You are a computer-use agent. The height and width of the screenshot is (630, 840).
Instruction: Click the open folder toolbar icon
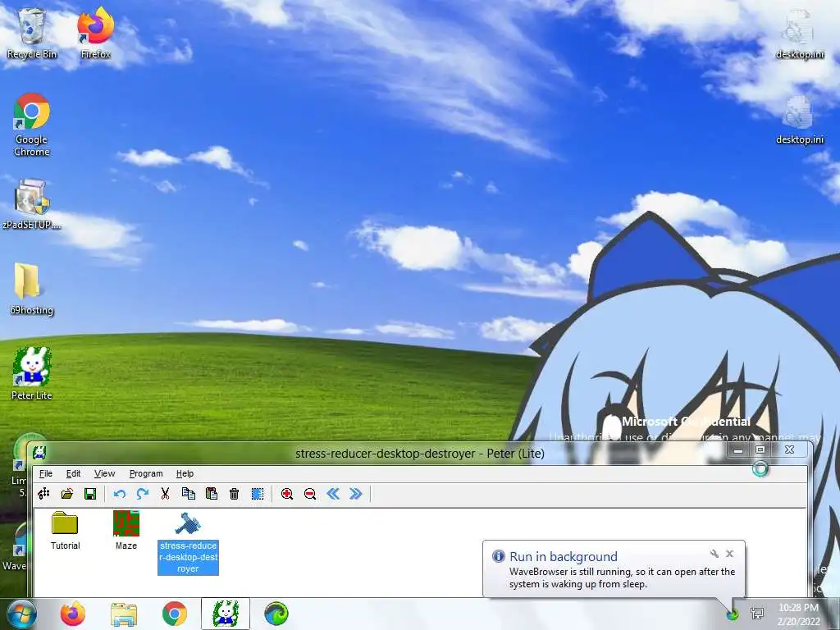coord(67,494)
